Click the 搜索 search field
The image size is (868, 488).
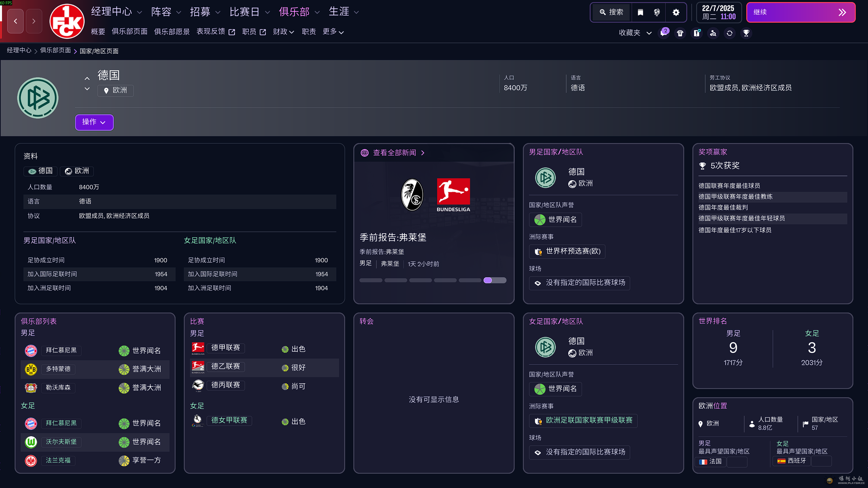coord(611,13)
